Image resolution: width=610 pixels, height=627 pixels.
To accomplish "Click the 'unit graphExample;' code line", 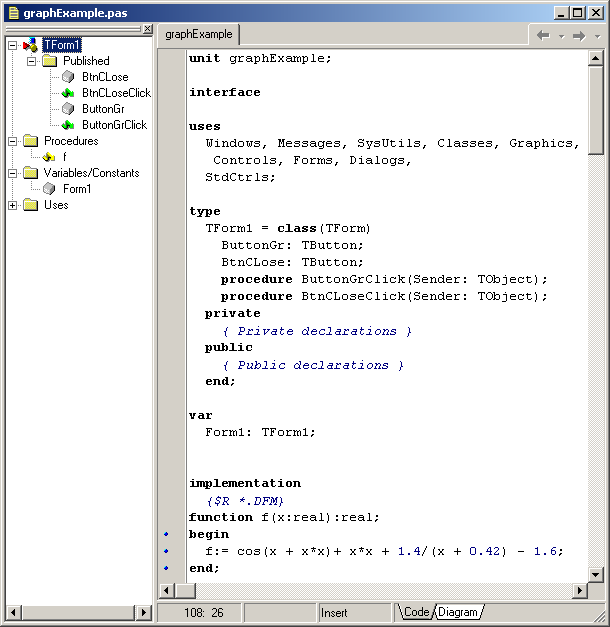I will tap(260, 58).
